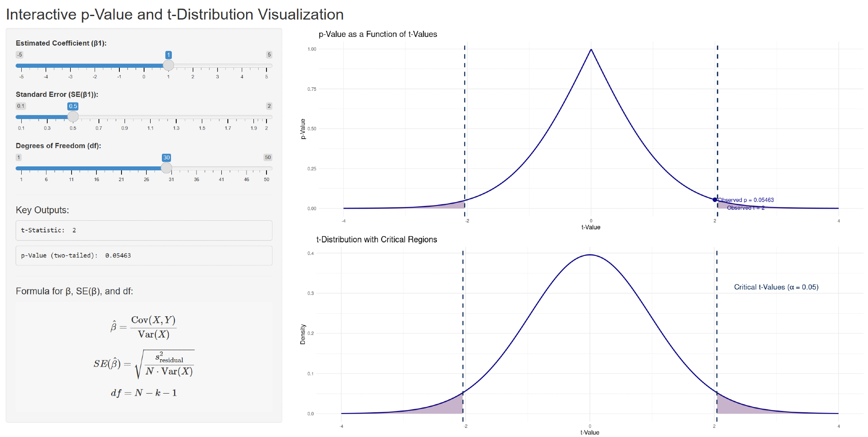The width and height of the screenshot is (868, 437).
Task: Click the Standard Error slider handle
Action: point(73,117)
